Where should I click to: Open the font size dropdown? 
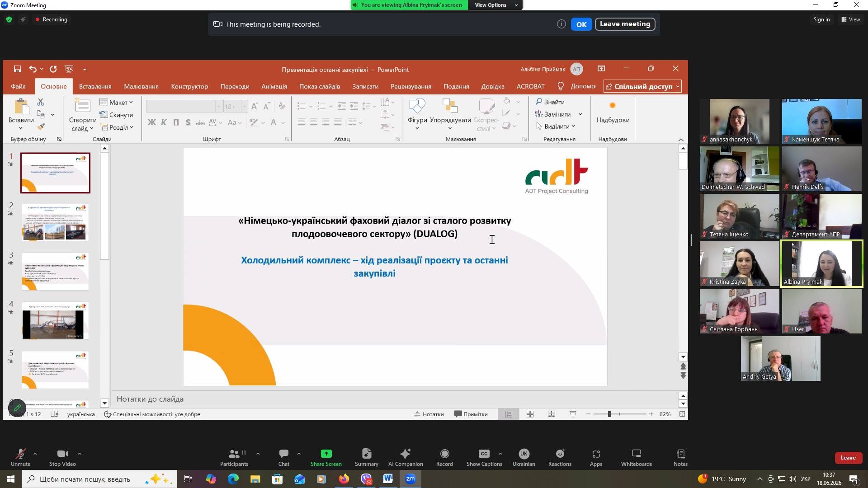tap(244, 106)
